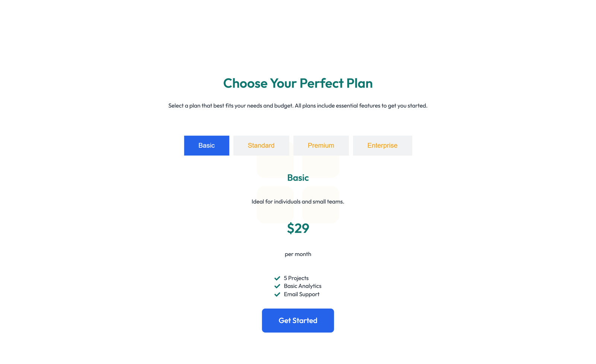Click the per month label
Viewport: 596px width, 364px height.
coord(298,254)
